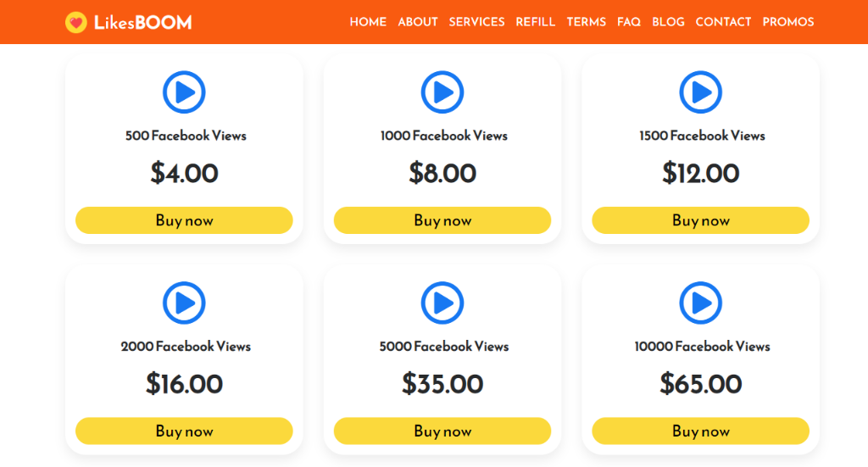Click the play icon above 10000 Facebook Views
Viewport: 868px width, 467px height.
tap(700, 303)
